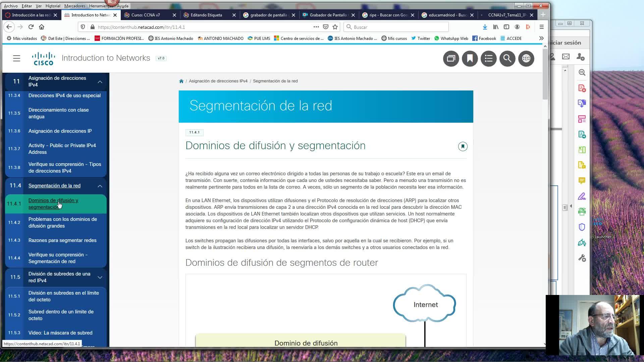This screenshot has height=362, width=644.
Task: Click the language globe icon
Action: (526, 59)
